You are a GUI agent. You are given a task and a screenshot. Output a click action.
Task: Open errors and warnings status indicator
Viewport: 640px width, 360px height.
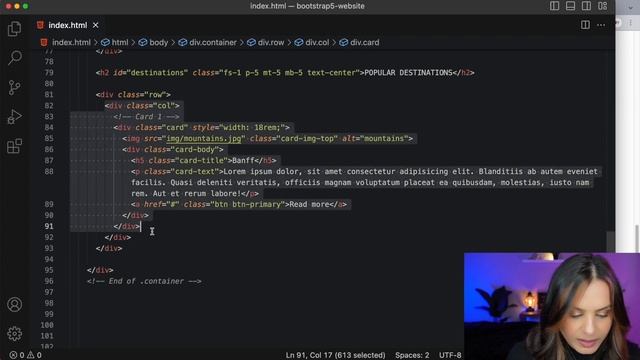[25, 355]
